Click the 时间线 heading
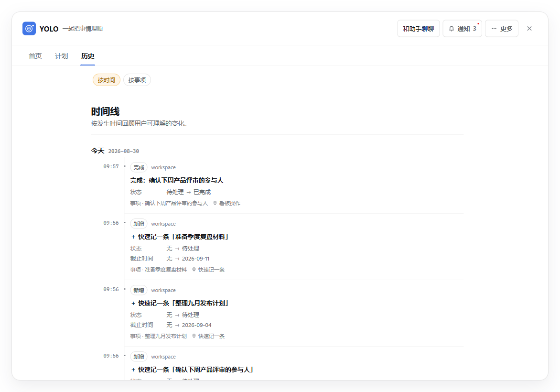560x392 pixels. 105,111
